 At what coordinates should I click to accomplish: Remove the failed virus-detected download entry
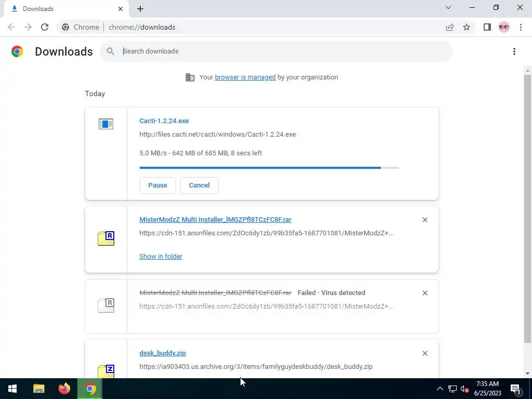pyautogui.click(x=425, y=293)
